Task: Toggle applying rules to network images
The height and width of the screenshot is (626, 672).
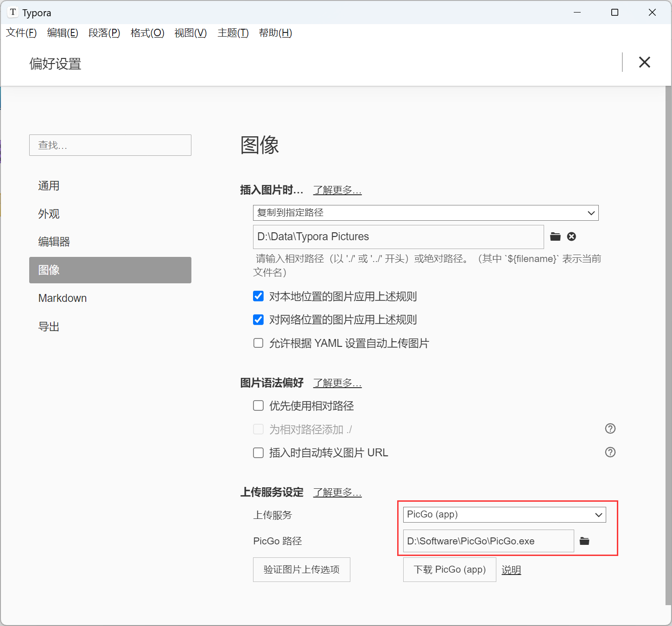Action: (258, 319)
